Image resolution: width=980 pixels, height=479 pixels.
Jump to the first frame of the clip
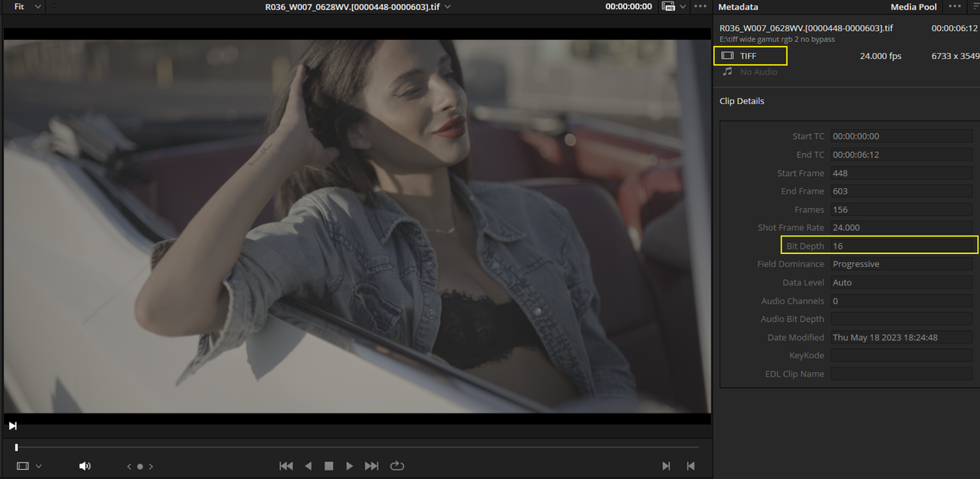[286, 466]
